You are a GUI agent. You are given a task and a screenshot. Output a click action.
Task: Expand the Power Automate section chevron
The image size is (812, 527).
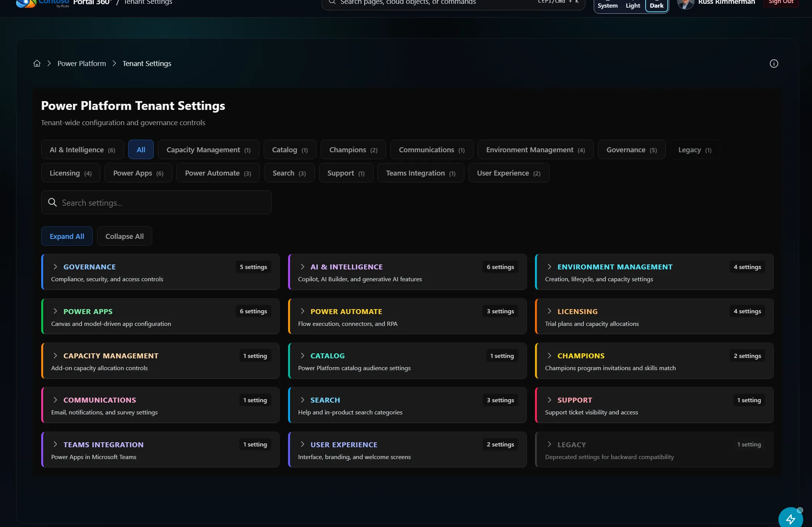point(302,311)
